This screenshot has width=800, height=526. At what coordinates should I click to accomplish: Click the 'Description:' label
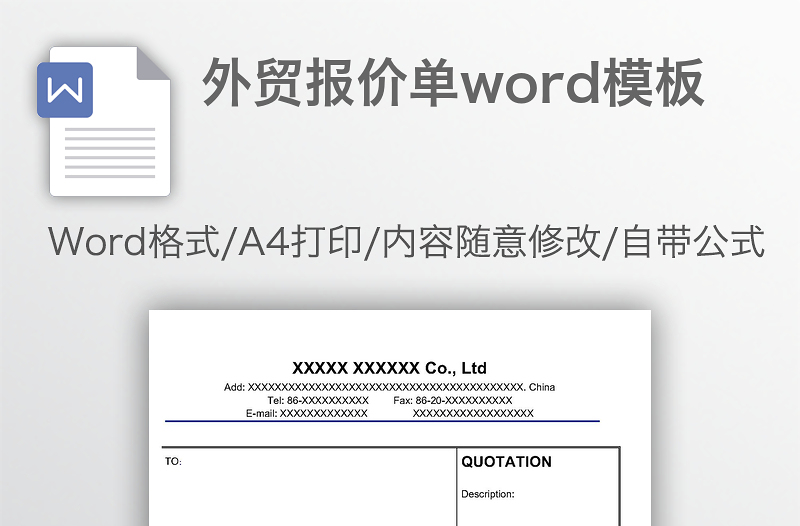click(x=488, y=494)
